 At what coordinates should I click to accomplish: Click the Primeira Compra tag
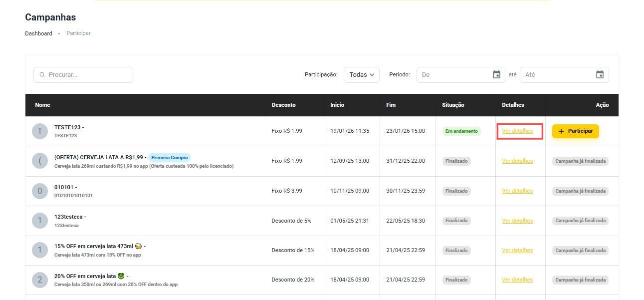click(x=170, y=157)
